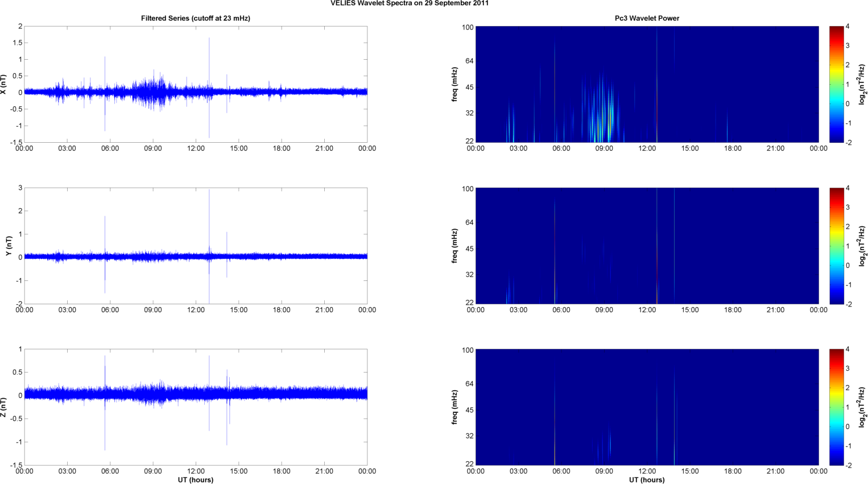The height and width of the screenshot is (484, 868).
Task: Click the colorbar beside the top spectrogram
Action: tap(836, 84)
